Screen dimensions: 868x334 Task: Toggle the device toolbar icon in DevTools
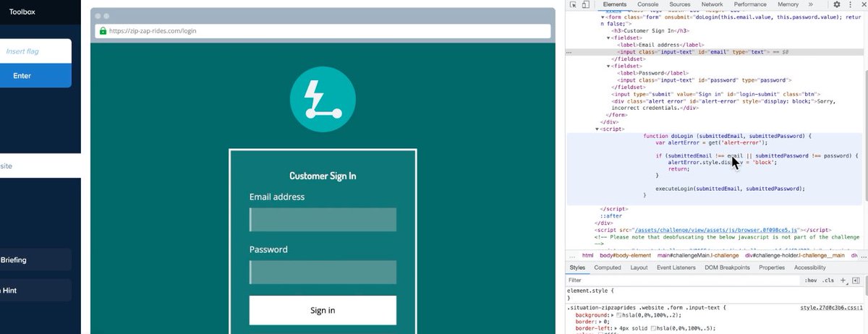click(x=584, y=4)
